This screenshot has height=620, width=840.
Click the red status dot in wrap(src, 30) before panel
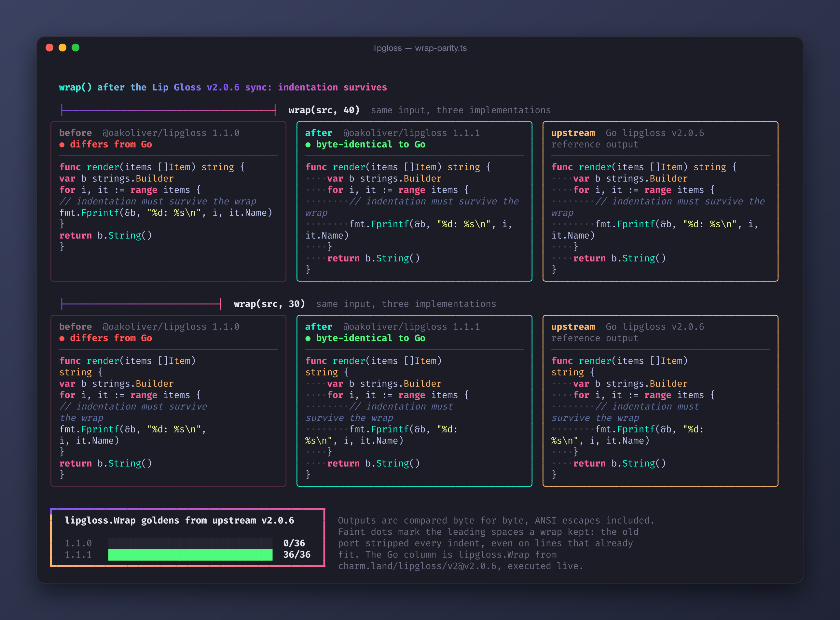click(x=62, y=339)
